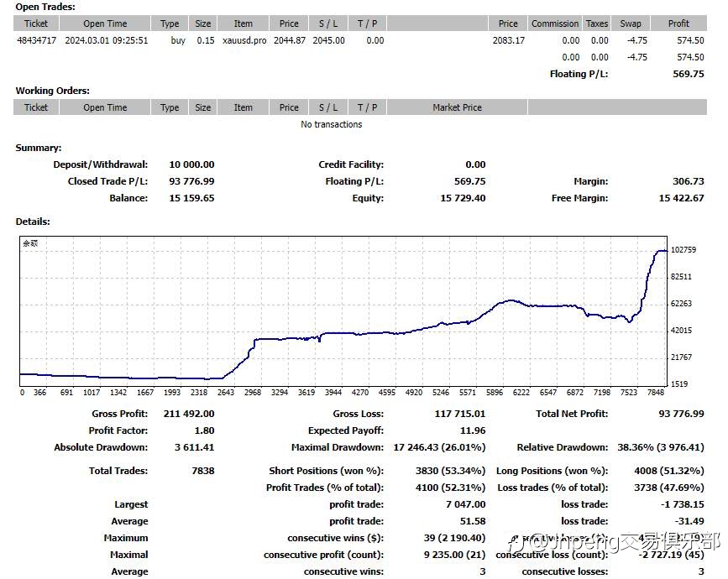Click the Market Price header in Working Orders
Screen dimensions: 728x579
click(x=457, y=107)
